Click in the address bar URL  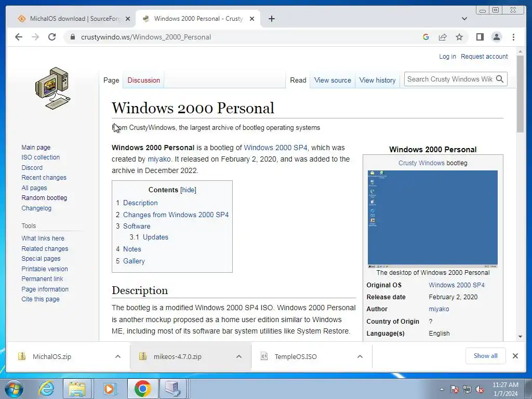coord(146,37)
